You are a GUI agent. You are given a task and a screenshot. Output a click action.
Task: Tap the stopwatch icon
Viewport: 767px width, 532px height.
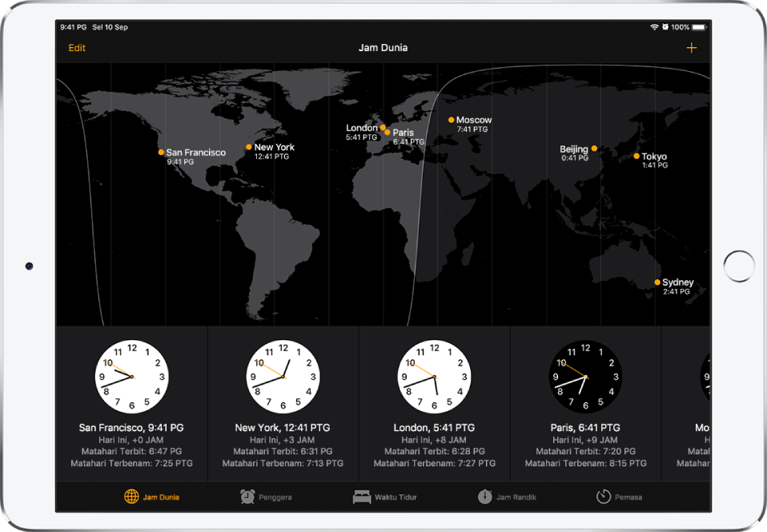click(x=484, y=497)
